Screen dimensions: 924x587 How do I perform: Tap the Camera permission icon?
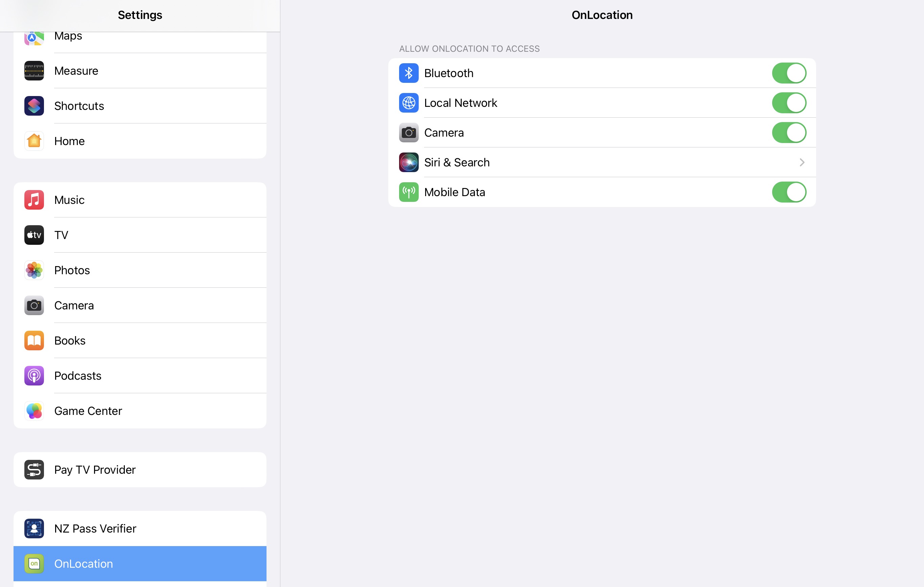click(x=409, y=133)
